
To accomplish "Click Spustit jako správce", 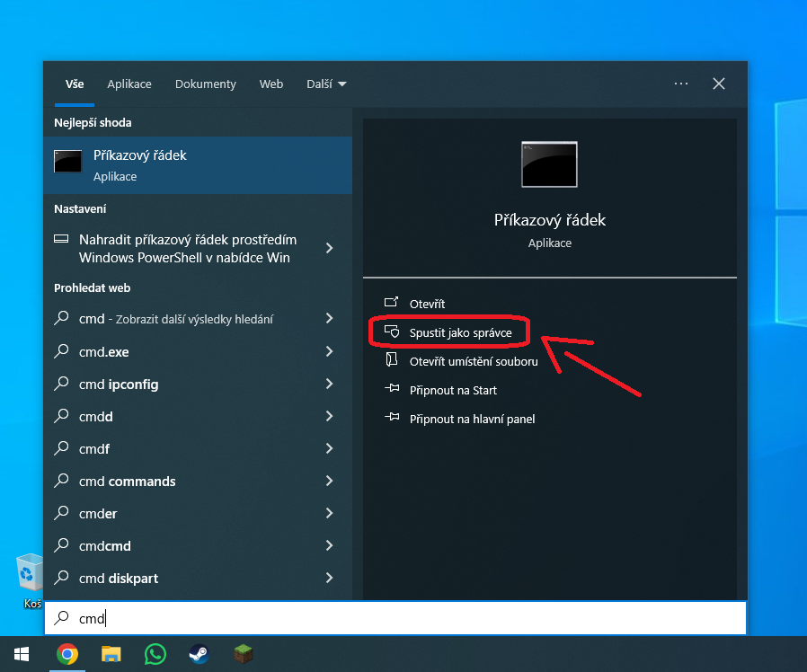I will pyautogui.click(x=460, y=332).
